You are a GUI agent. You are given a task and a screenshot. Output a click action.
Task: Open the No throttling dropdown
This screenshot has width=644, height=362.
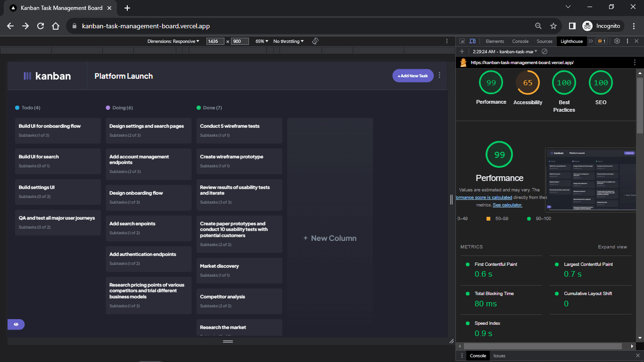click(289, 41)
